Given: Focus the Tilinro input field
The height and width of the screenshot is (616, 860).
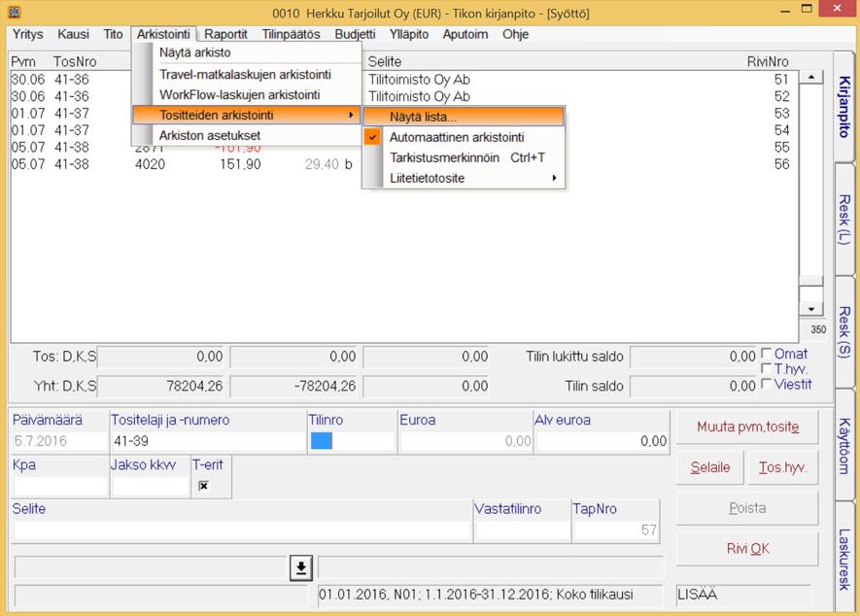Looking at the screenshot, I should (352, 441).
